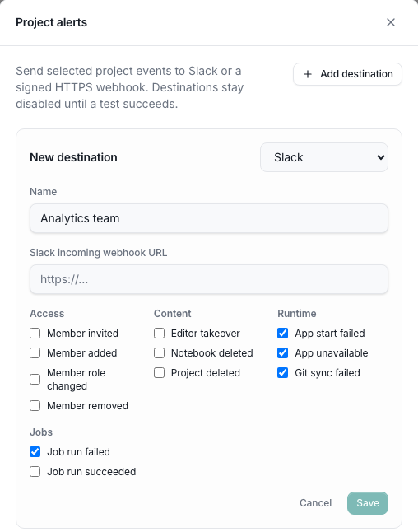The height and width of the screenshot is (532, 418).
Task: Enable the Member invited checkbox
Action: [x=35, y=334]
